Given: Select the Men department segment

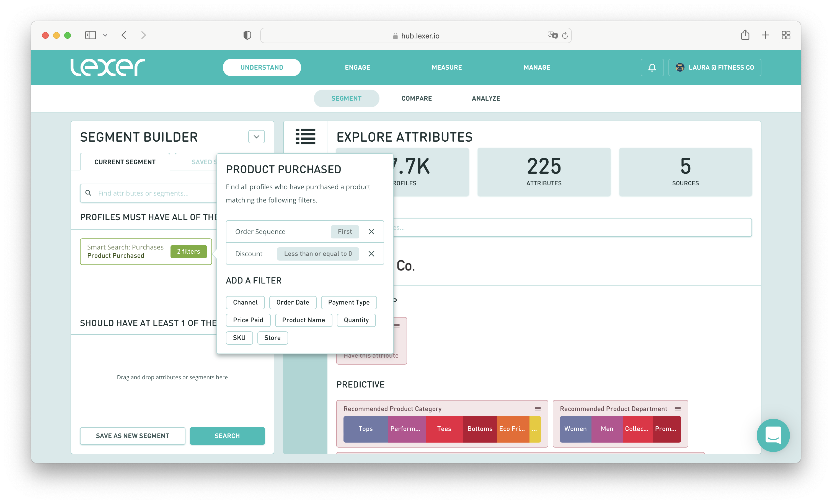Looking at the screenshot, I should [x=607, y=429].
